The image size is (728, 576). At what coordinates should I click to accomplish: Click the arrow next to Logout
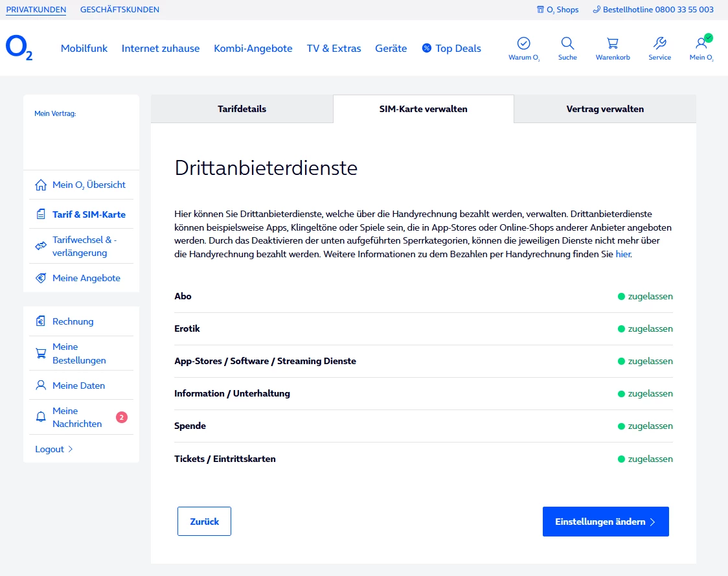pos(71,449)
